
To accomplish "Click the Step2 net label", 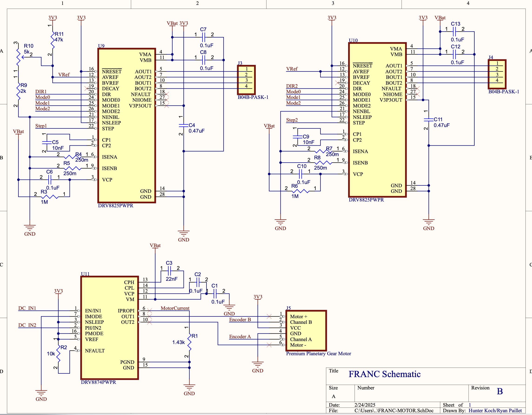I will (292, 120).
